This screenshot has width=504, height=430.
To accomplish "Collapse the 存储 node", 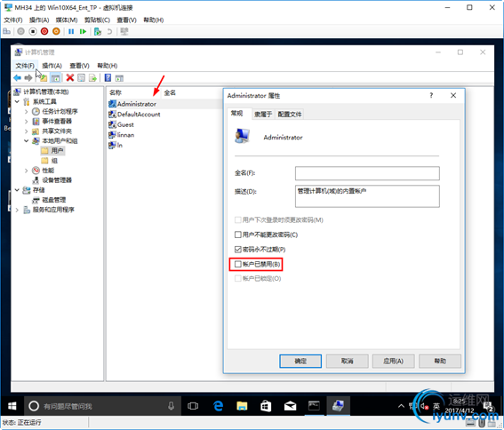I will click(x=18, y=190).
